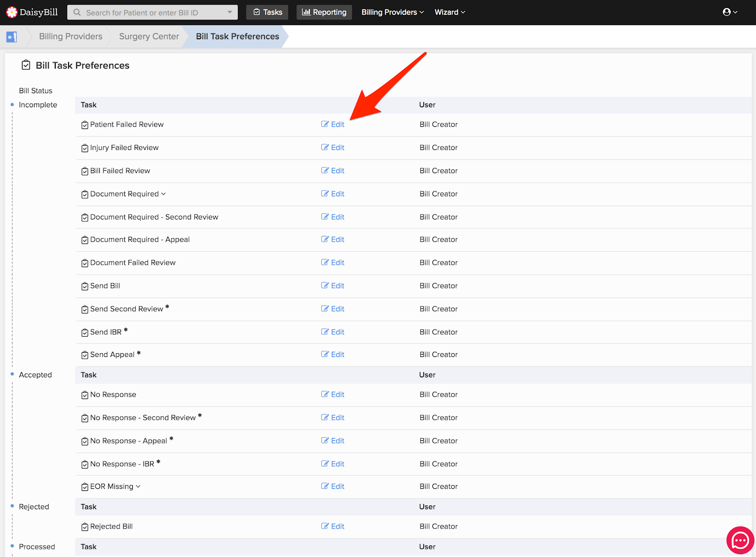Edit the No Response - Appeal task
This screenshot has height=557, width=756.
pyautogui.click(x=333, y=441)
